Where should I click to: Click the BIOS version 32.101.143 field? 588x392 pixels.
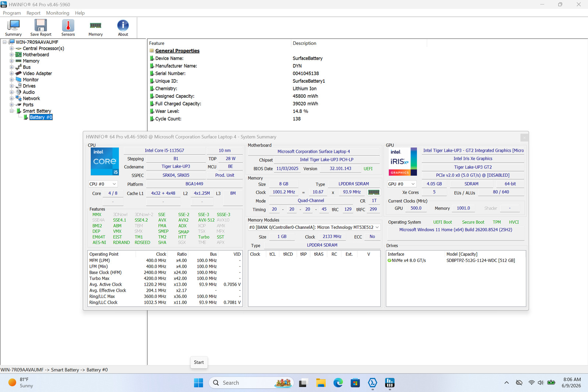click(340, 169)
